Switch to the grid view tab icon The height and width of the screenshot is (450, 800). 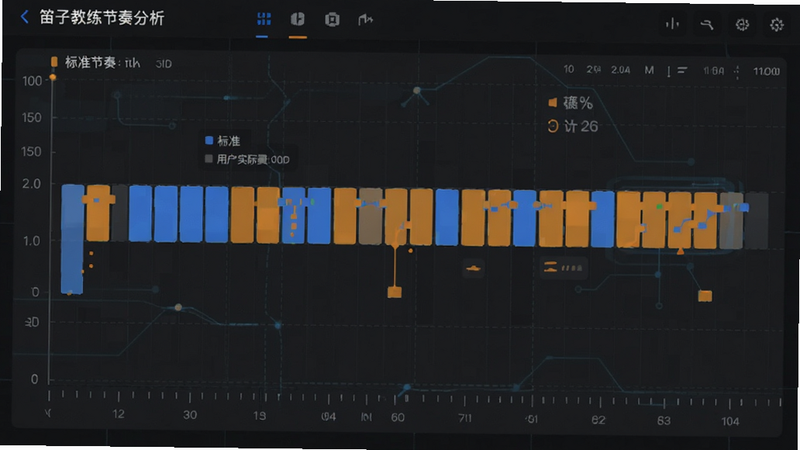click(x=264, y=19)
